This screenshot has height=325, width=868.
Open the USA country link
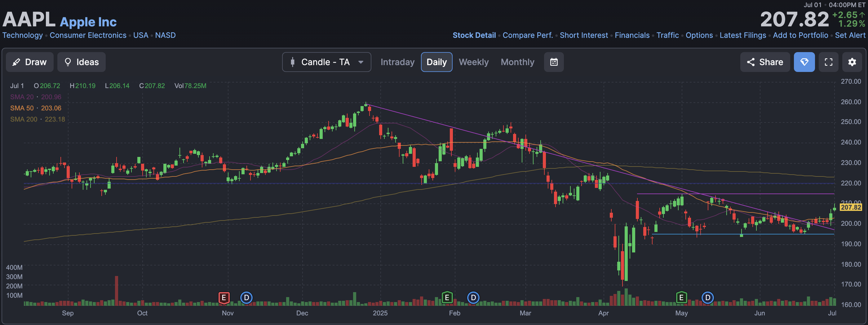pos(140,35)
